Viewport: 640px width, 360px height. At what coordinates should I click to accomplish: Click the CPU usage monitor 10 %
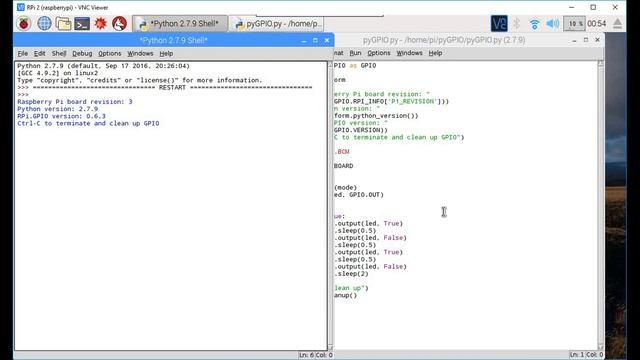574,24
